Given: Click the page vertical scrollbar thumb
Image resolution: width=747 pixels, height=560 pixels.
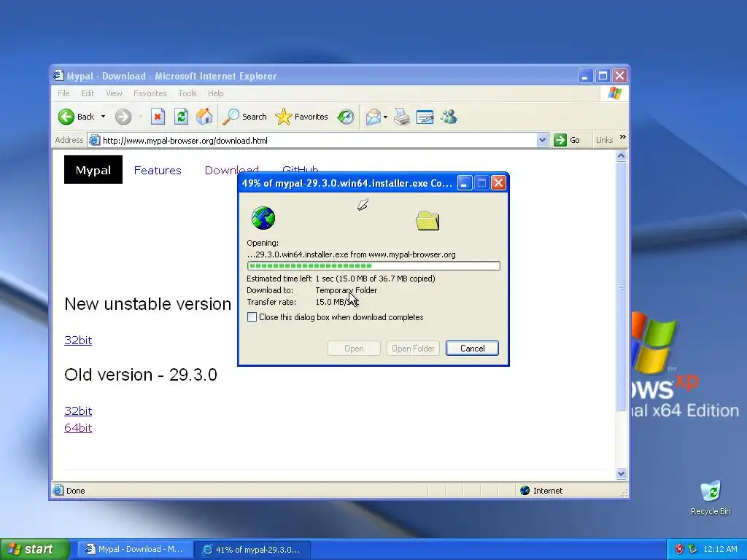Looking at the screenshot, I should click(x=621, y=286).
